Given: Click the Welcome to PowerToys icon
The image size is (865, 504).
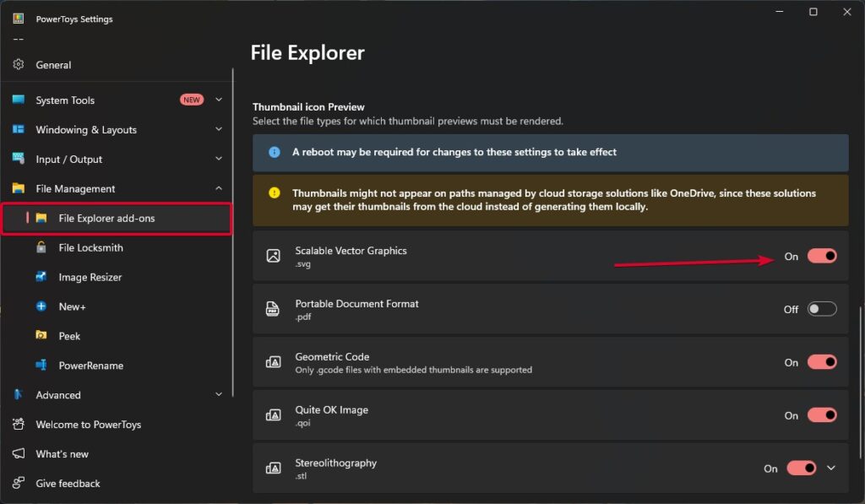Looking at the screenshot, I should pyautogui.click(x=19, y=424).
